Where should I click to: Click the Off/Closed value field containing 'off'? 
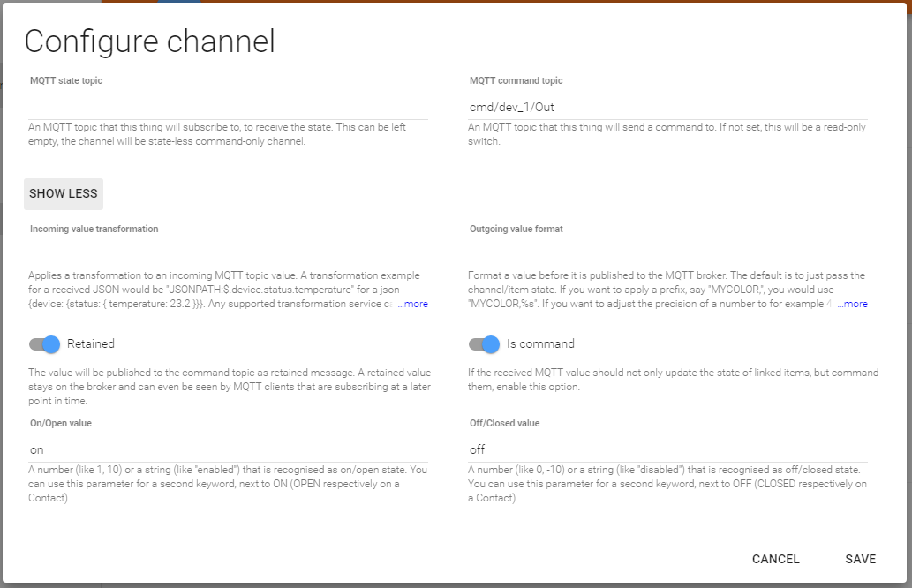point(667,449)
